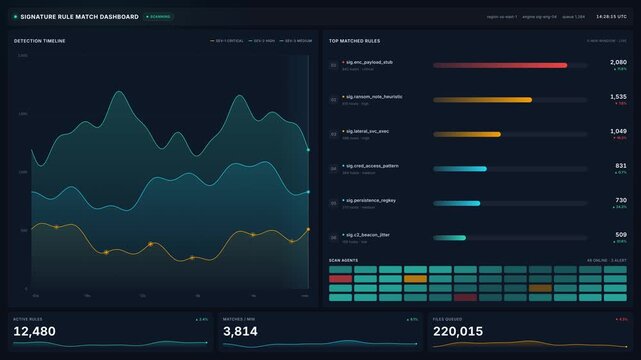Click the TOP MATCHED RULES panel title

coord(354,41)
